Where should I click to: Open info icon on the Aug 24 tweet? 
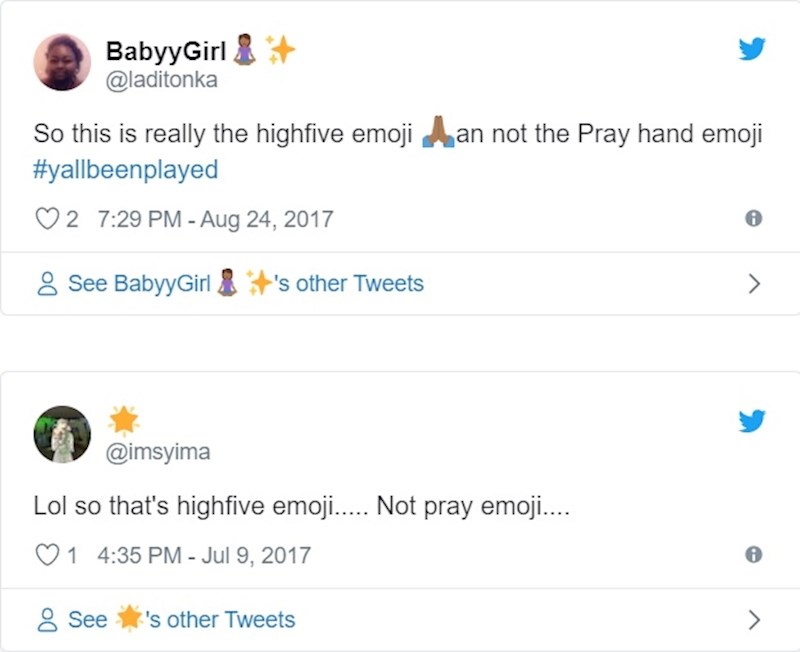[754, 219]
